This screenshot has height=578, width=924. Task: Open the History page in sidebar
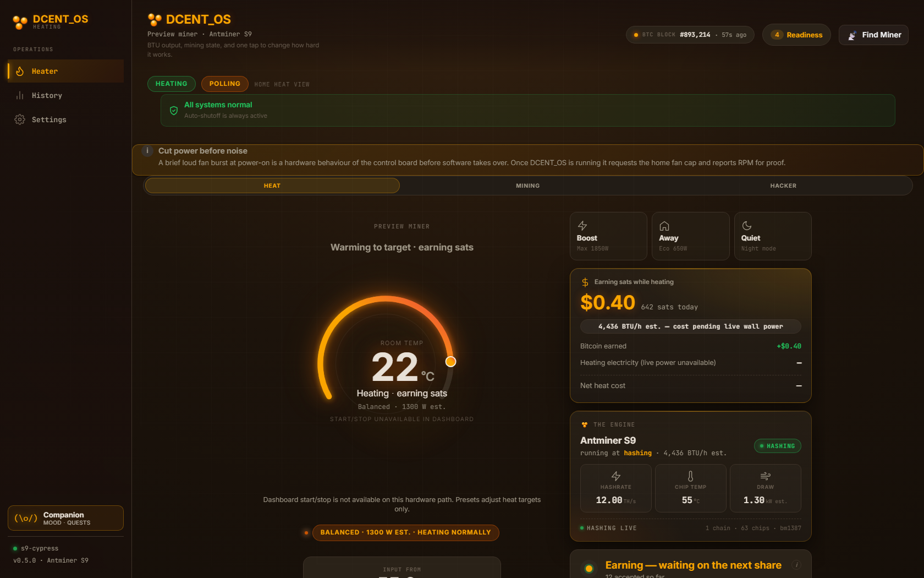[x=65, y=95]
